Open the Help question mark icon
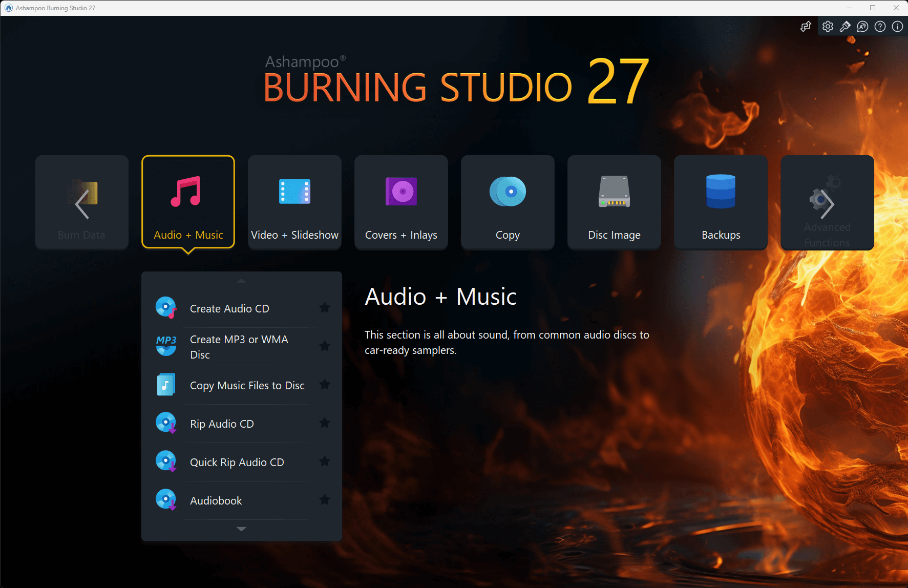 coord(880,26)
